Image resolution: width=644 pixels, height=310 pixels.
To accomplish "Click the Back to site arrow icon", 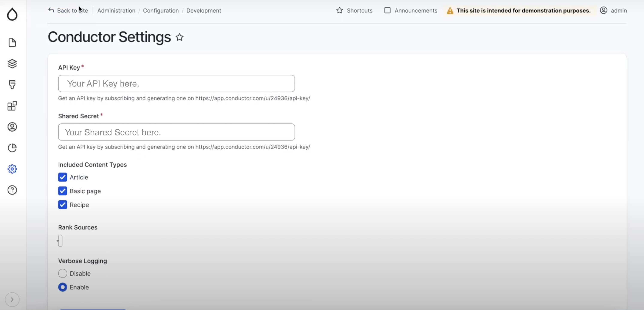I will [x=51, y=10].
